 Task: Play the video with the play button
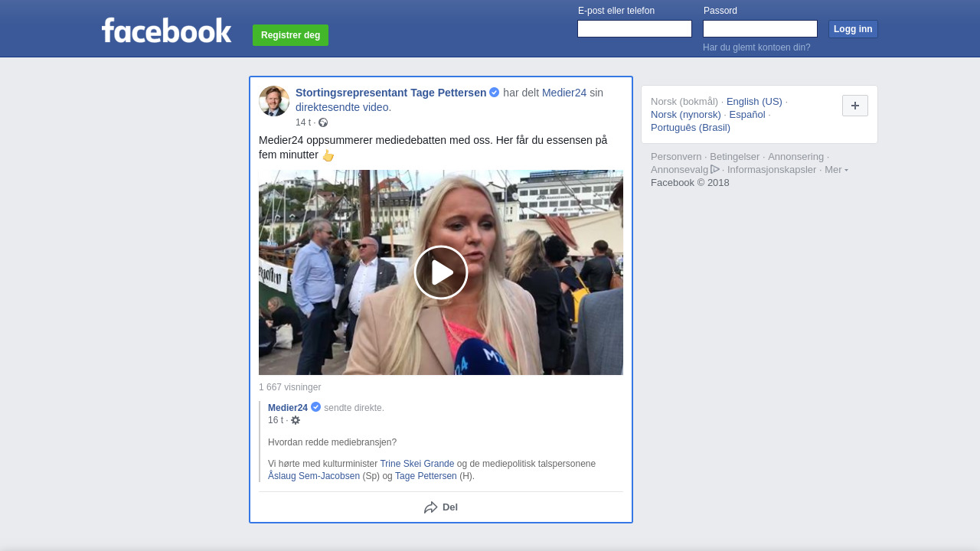441,272
